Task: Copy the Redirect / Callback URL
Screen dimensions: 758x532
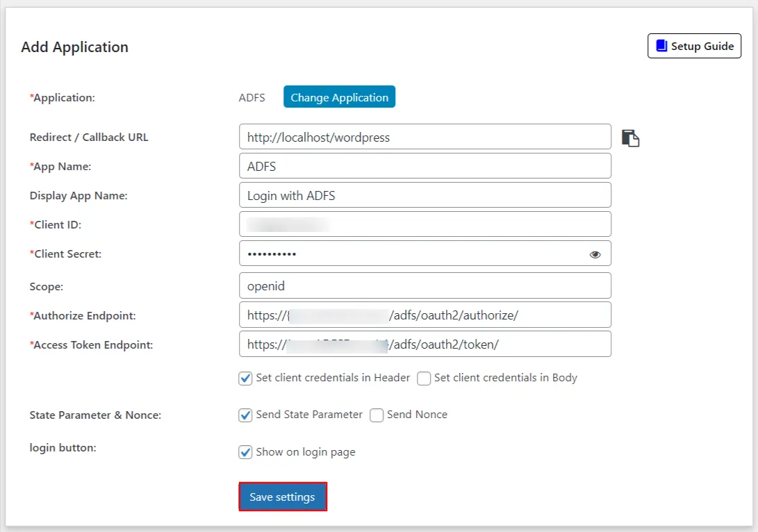Action: point(631,138)
